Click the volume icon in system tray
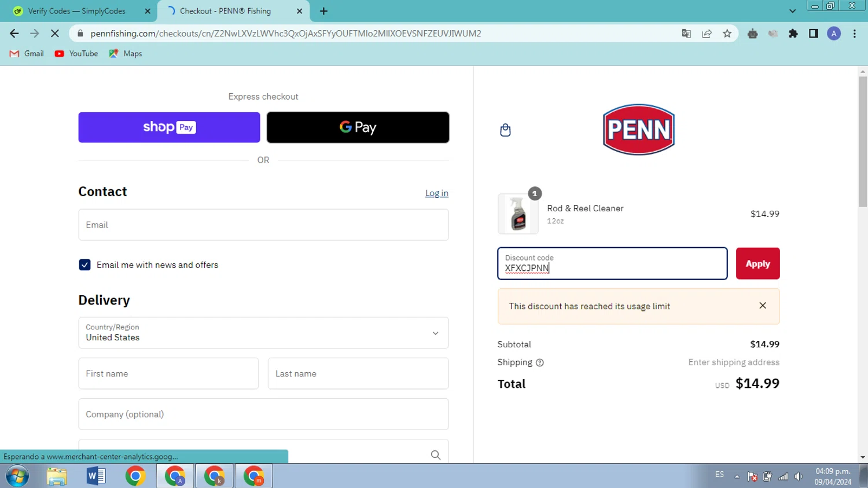 [799, 476]
